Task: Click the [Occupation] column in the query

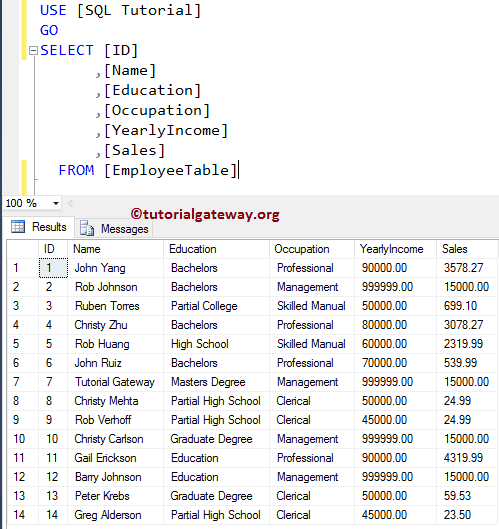Action: [x=157, y=110]
